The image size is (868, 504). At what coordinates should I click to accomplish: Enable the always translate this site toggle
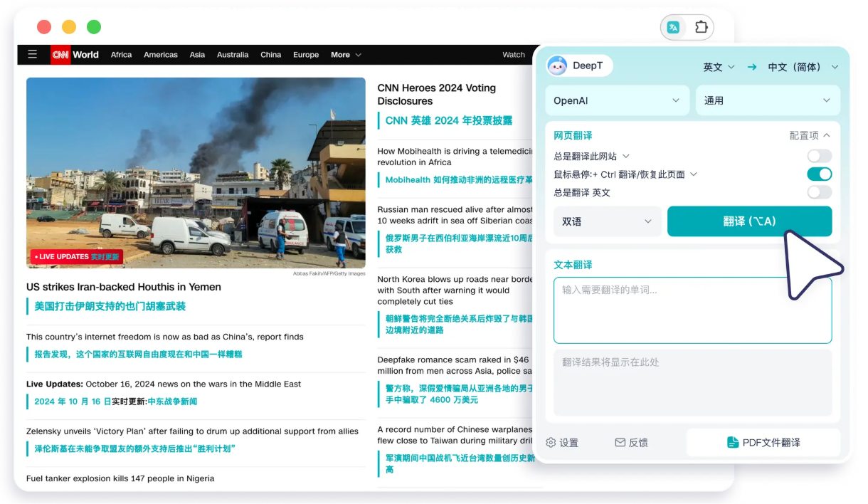pos(819,156)
